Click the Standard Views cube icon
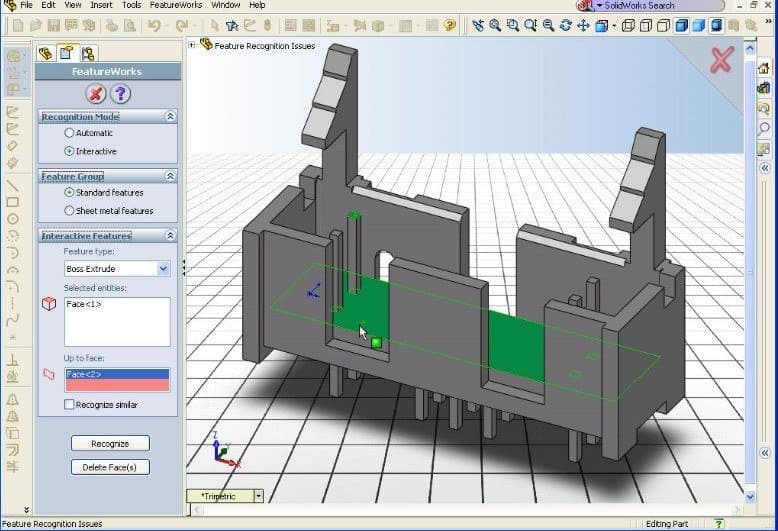The width and height of the screenshot is (778, 531). pos(601,25)
